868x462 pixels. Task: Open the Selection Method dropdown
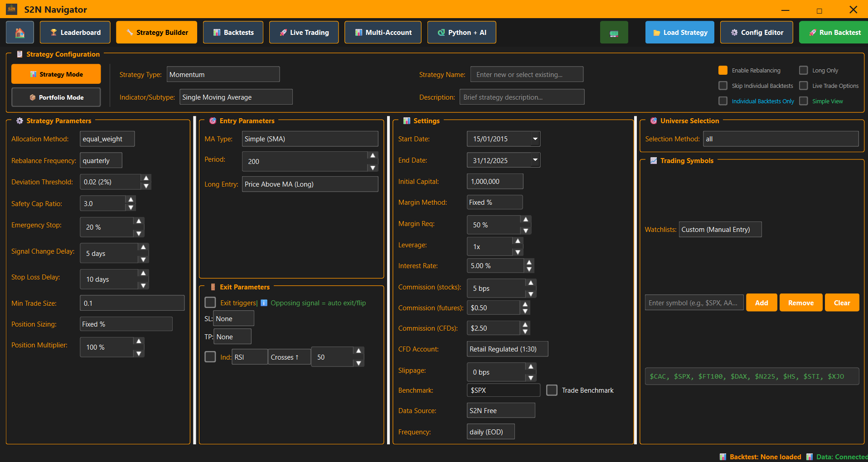781,139
